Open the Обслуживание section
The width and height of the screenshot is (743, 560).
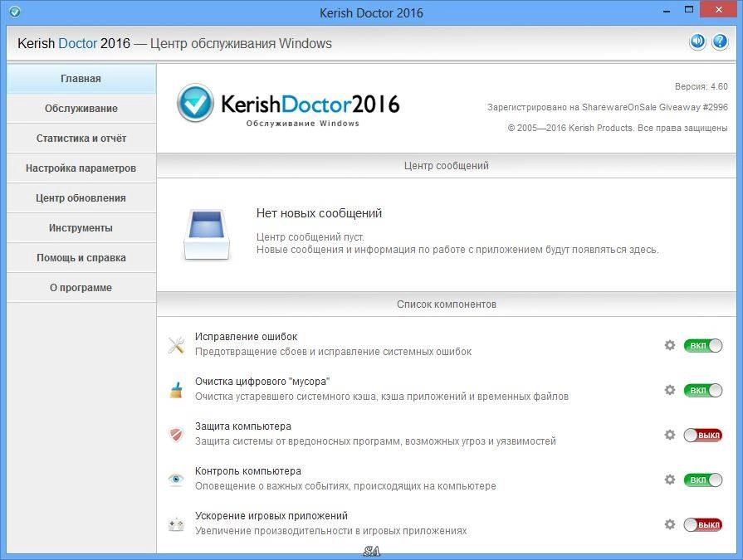81,109
